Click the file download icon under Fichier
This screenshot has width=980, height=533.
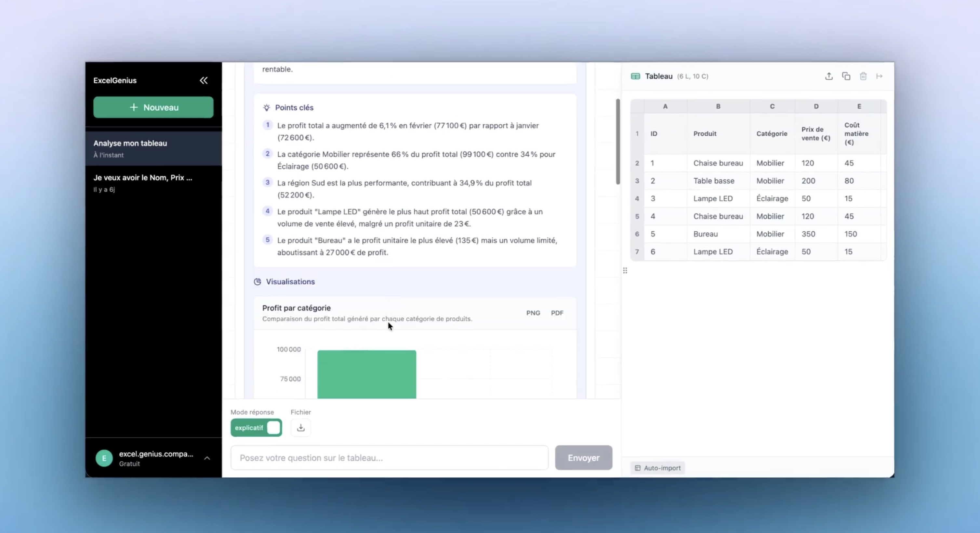(x=300, y=428)
